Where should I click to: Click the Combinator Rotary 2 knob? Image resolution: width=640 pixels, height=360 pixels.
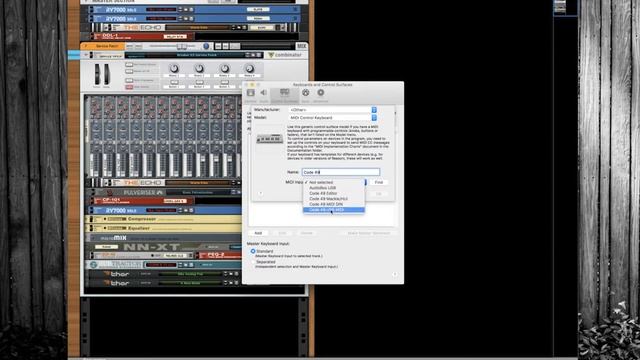[x=199, y=69]
